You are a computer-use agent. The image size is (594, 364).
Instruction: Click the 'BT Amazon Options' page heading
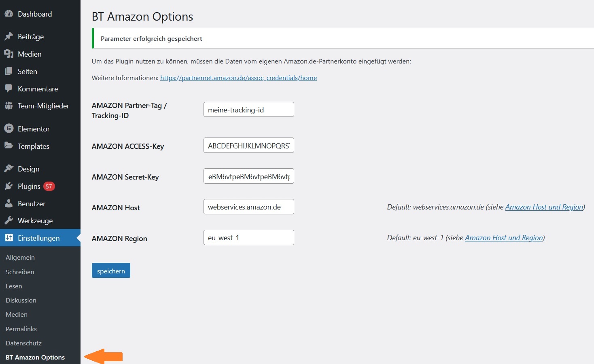click(x=142, y=17)
